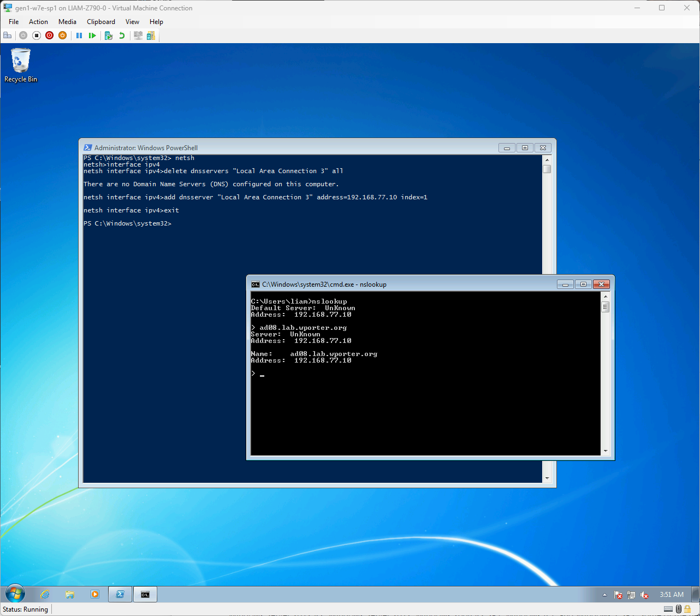Image resolution: width=700 pixels, height=616 pixels.
Task: Click the network tray icon
Action: [631, 595]
